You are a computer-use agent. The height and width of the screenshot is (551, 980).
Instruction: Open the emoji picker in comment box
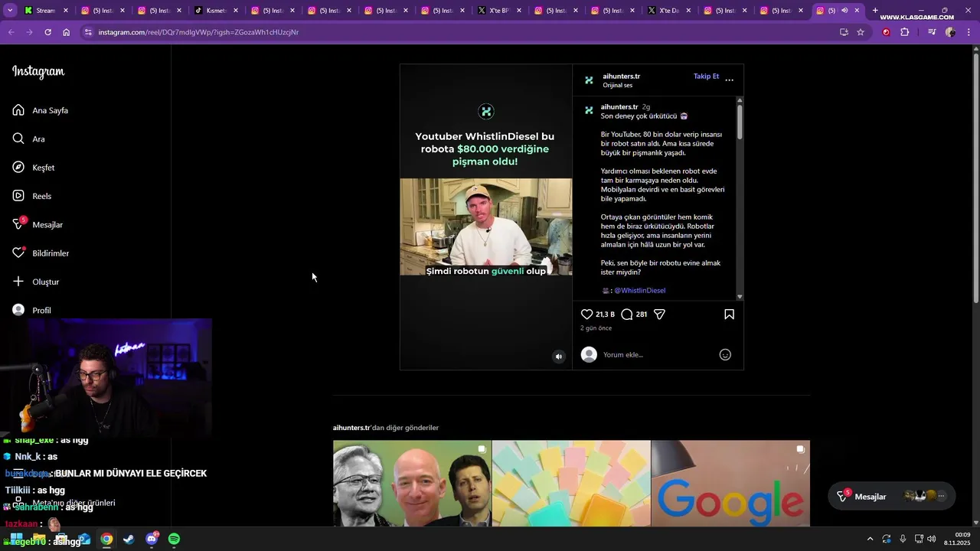(x=725, y=354)
